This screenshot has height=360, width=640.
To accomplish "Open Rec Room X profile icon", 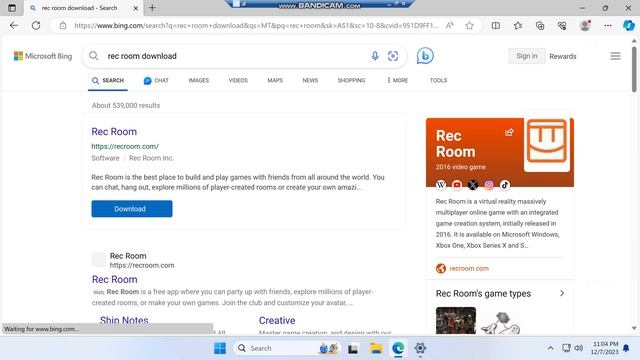I will click(x=473, y=185).
